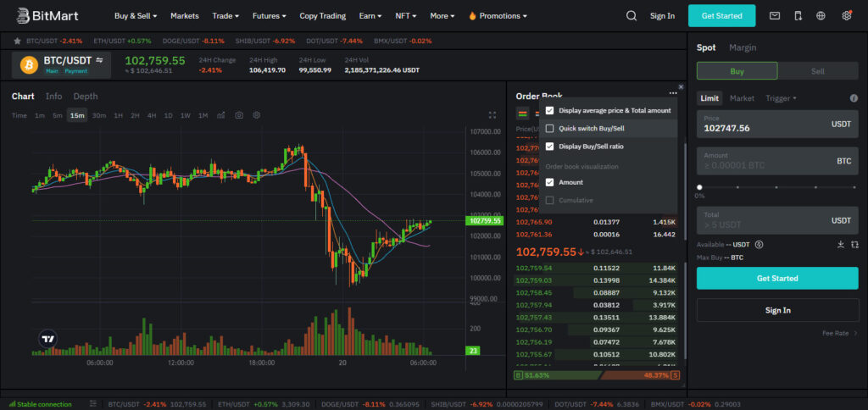Close the order book panel with X
Screen dimensions: 868x410
point(681,87)
